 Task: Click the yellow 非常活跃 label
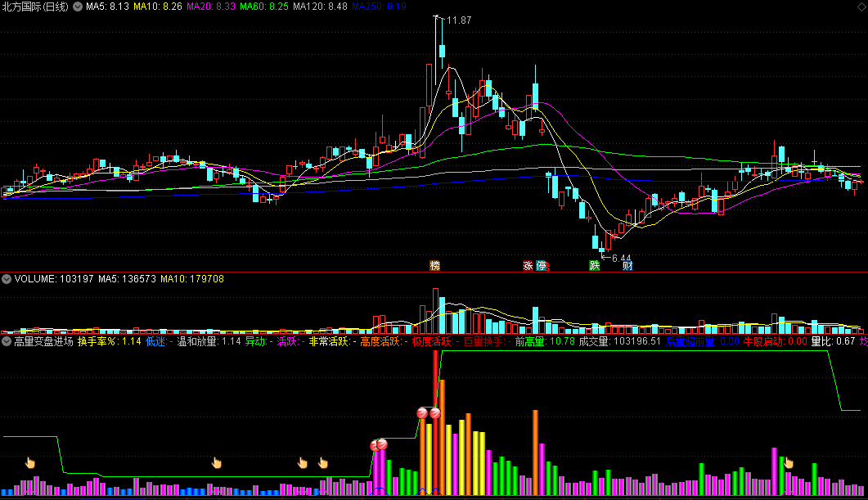332,341
